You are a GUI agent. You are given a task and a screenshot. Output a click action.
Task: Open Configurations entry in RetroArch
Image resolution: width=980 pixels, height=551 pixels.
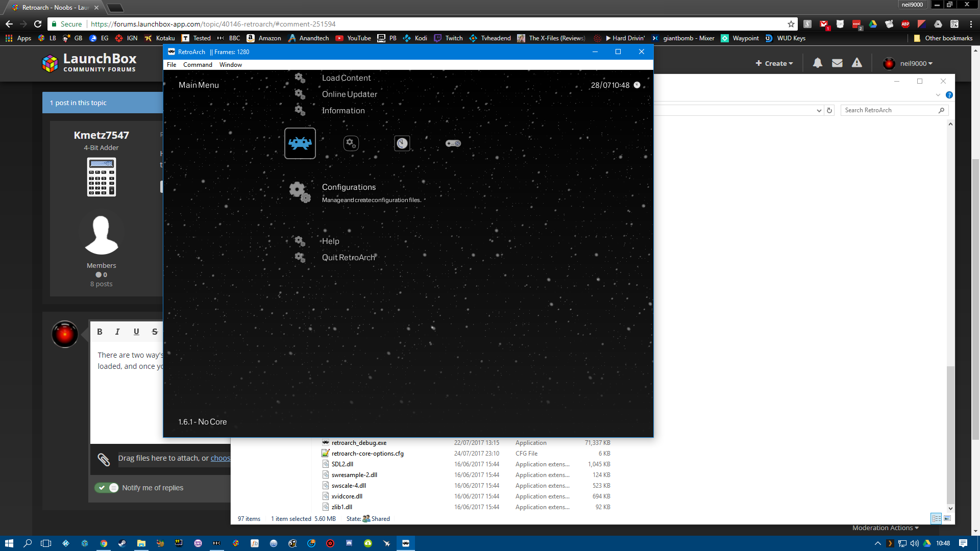pyautogui.click(x=349, y=187)
